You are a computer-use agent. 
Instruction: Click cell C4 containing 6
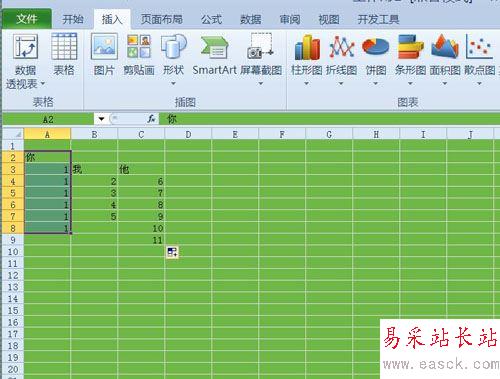(141, 181)
